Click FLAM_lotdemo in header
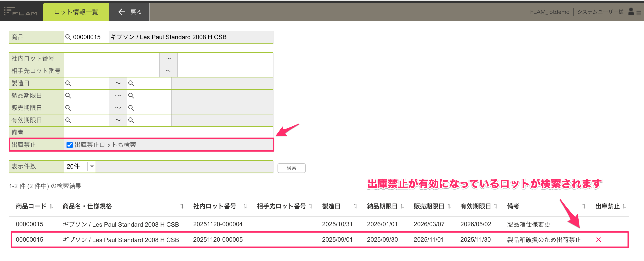Viewport: 644px width, 261px height. [x=550, y=12]
